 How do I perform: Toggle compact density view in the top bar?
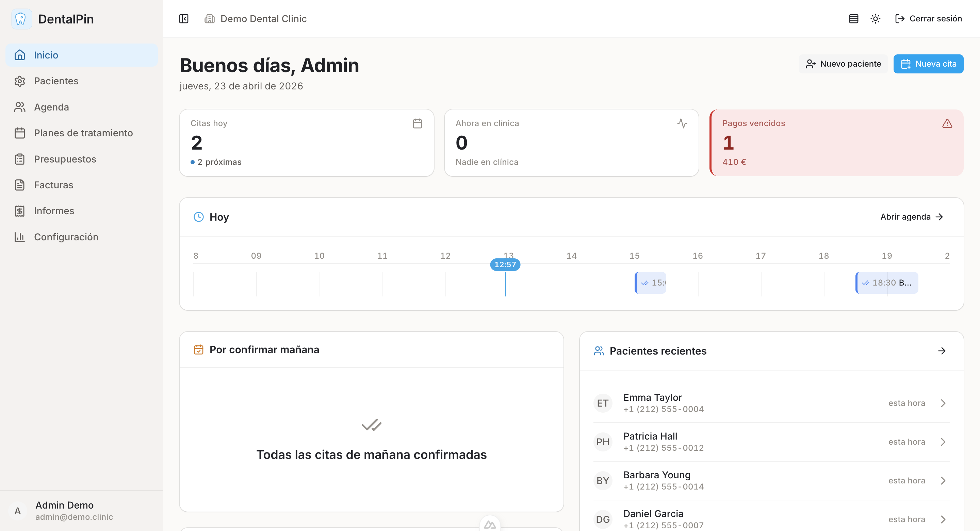click(853, 18)
